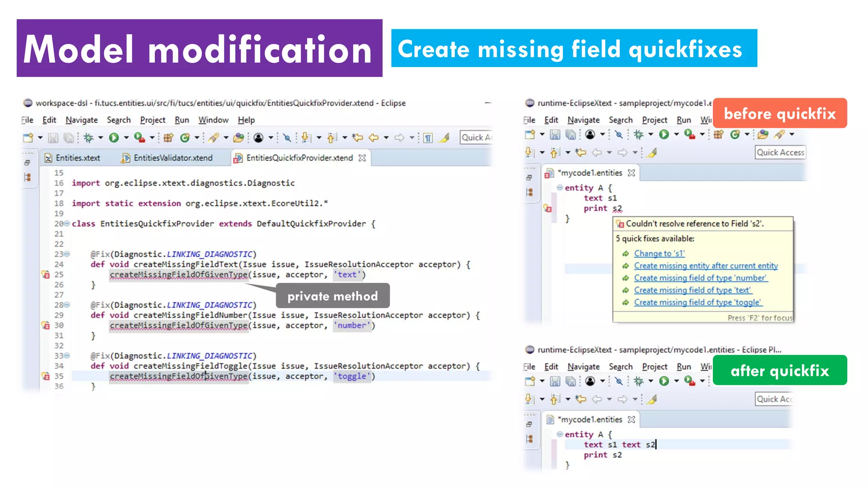Click Save icon in before-quickfix window toolbar

point(555,135)
